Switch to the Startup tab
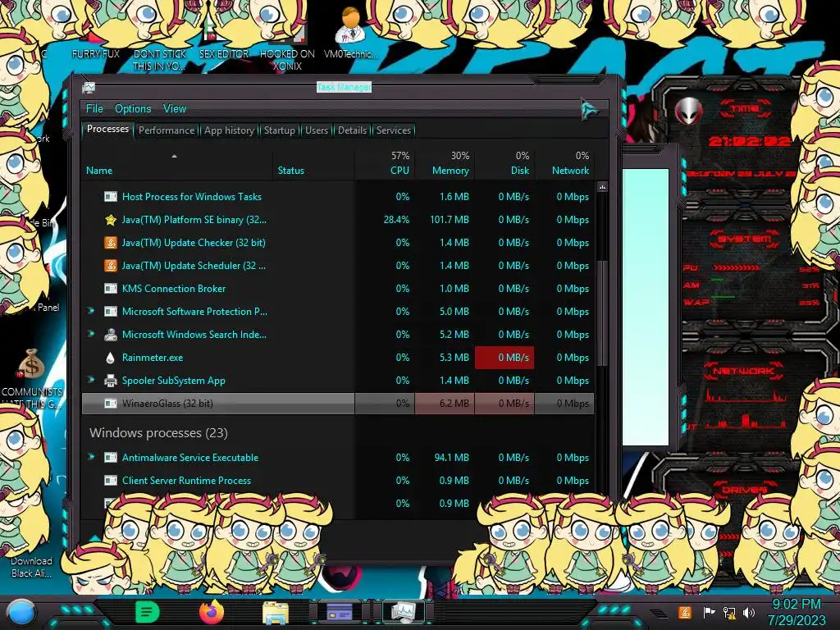The image size is (840, 630). point(279,130)
